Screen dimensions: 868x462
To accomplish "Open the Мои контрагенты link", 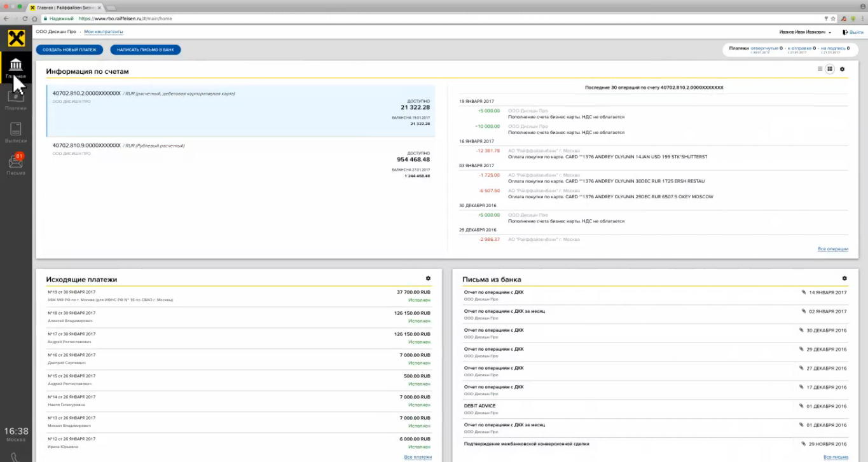I will click(x=104, y=32).
